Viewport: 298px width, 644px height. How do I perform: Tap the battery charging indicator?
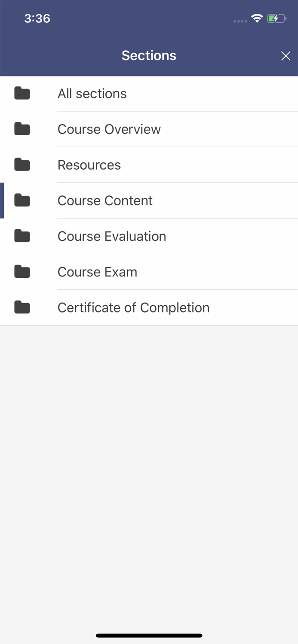tap(276, 18)
